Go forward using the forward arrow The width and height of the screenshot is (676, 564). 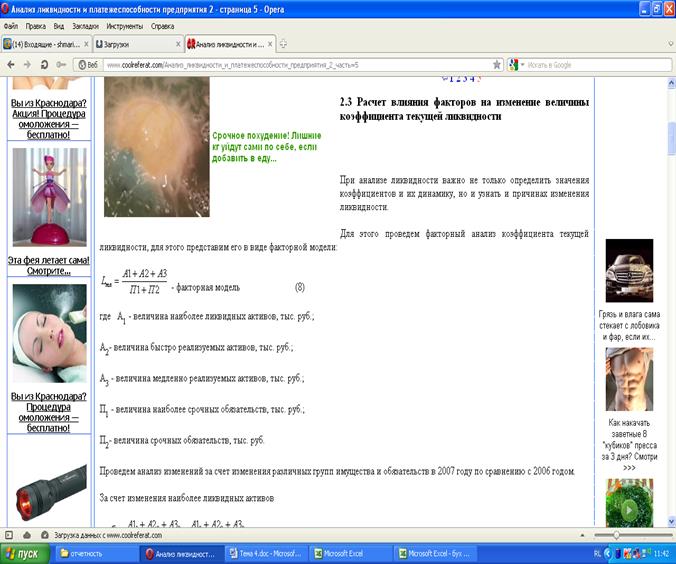[27, 65]
